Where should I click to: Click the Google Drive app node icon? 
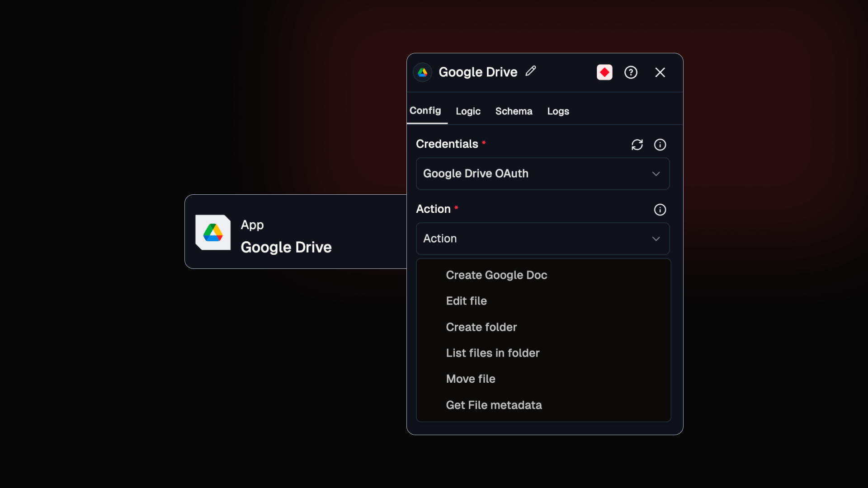[x=213, y=232]
